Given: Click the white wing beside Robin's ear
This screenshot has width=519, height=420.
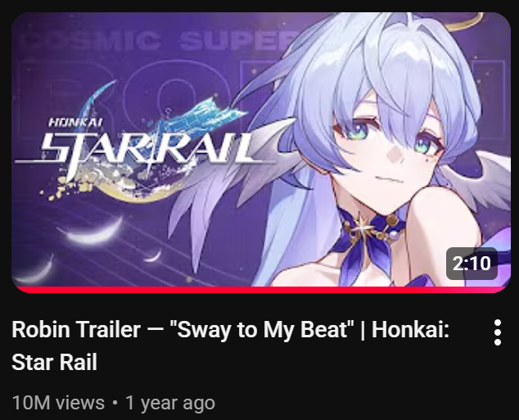Looking at the screenshot, I should pos(475,180).
